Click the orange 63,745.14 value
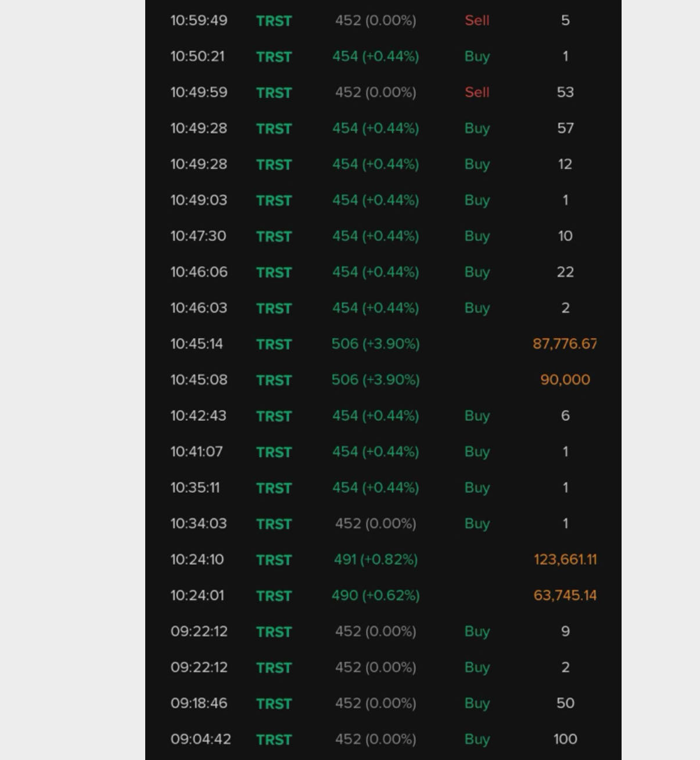The width and height of the screenshot is (700, 760). [x=565, y=596]
